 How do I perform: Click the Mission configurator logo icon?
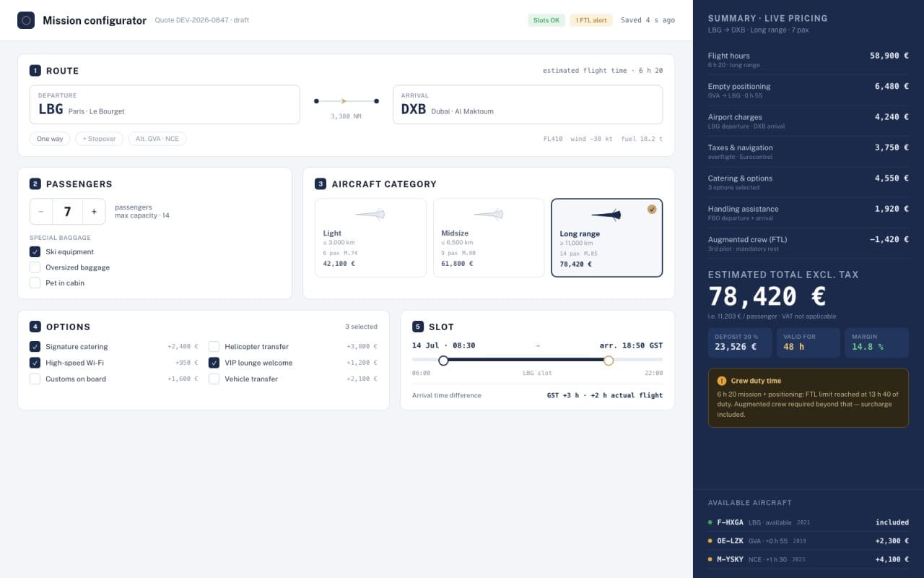pos(26,20)
